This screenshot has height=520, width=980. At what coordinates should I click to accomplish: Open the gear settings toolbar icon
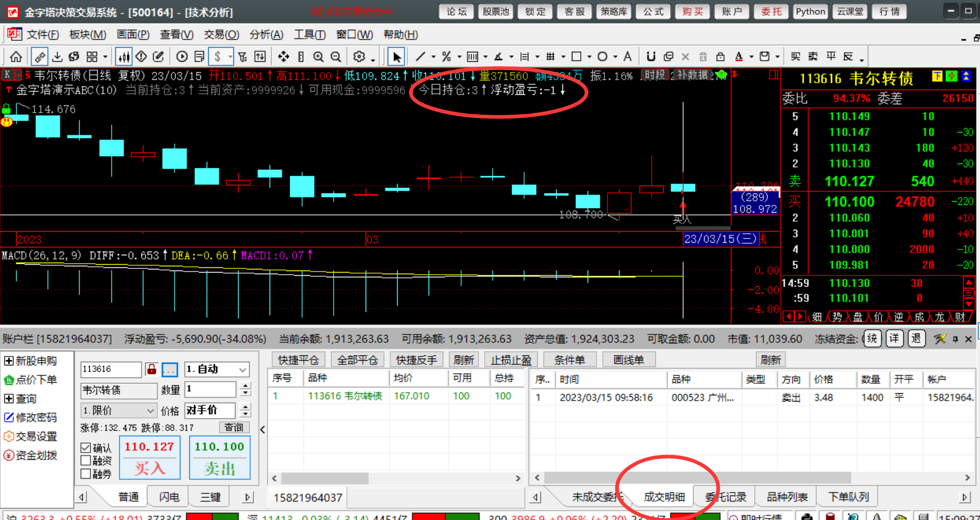359,57
